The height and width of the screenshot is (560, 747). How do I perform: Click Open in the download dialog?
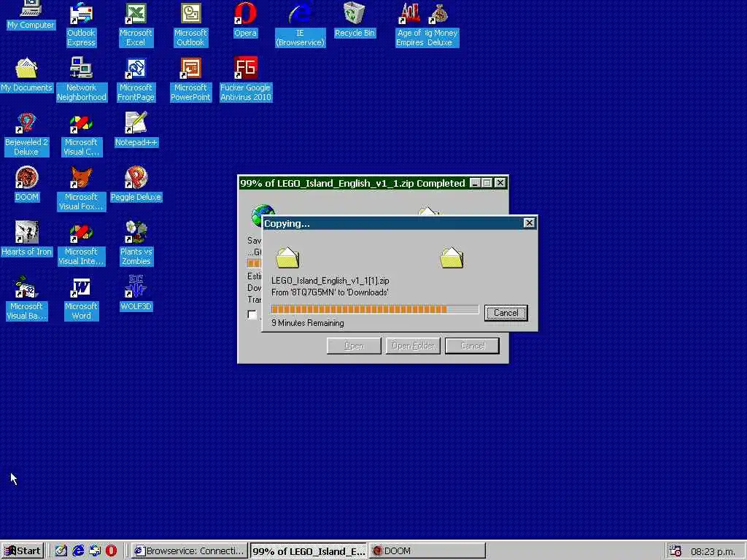(x=354, y=346)
